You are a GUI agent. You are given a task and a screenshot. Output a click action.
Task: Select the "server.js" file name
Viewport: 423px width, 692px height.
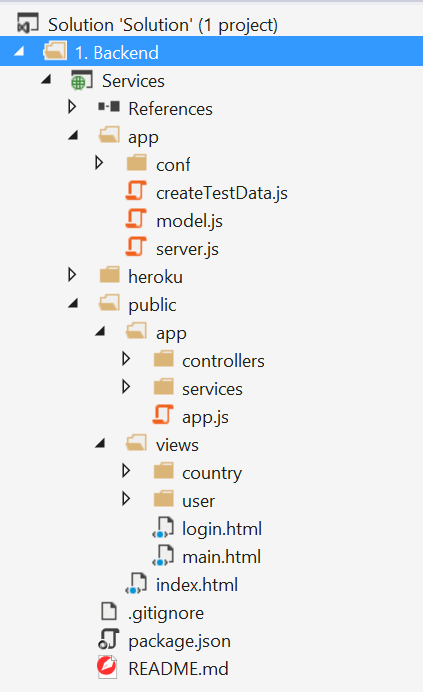[x=187, y=249]
